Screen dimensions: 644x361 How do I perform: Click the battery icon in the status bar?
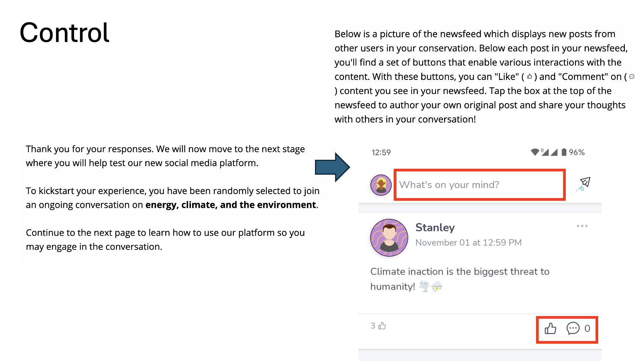point(564,152)
